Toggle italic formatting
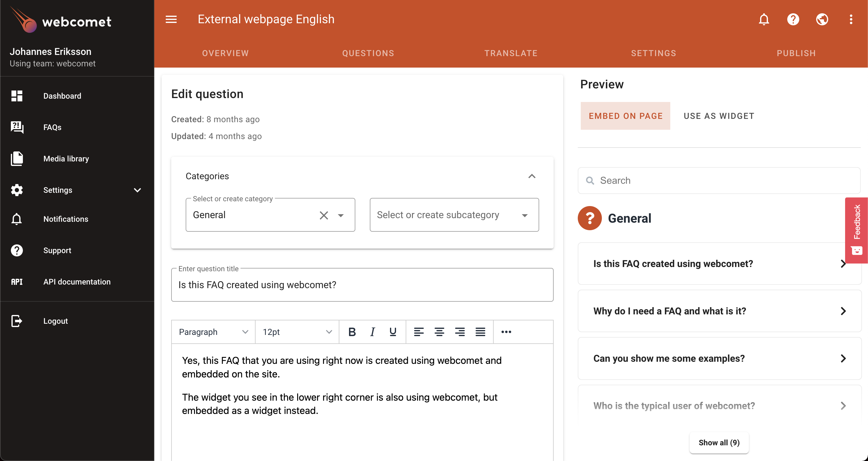Screen dimensions: 868x461 pos(372,332)
